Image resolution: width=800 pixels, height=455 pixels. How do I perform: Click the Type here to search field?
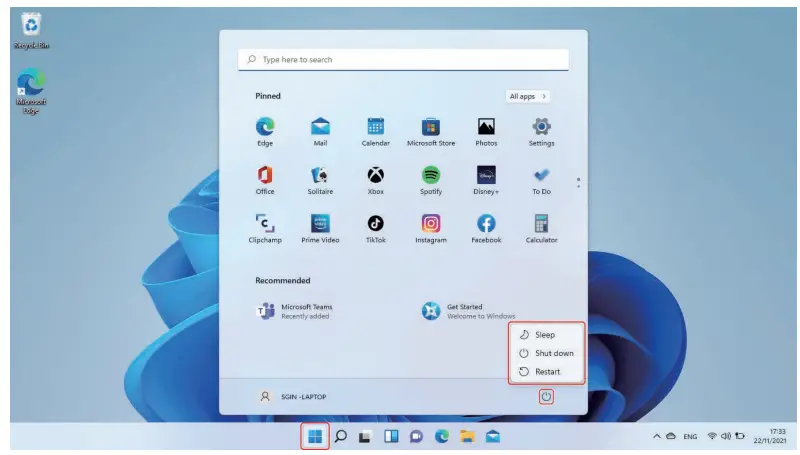[x=403, y=60]
